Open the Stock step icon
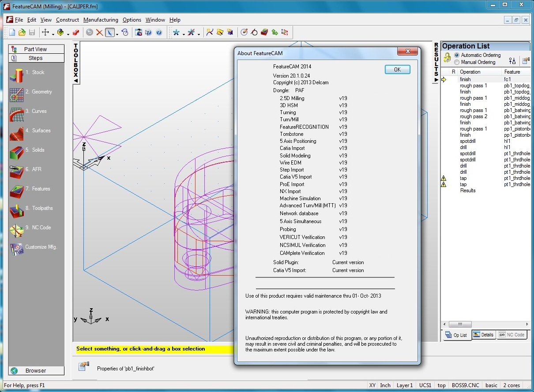 (17, 75)
